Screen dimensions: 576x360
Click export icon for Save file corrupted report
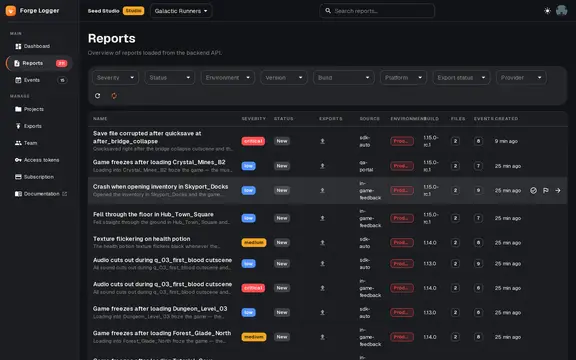[x=322, y=141]
